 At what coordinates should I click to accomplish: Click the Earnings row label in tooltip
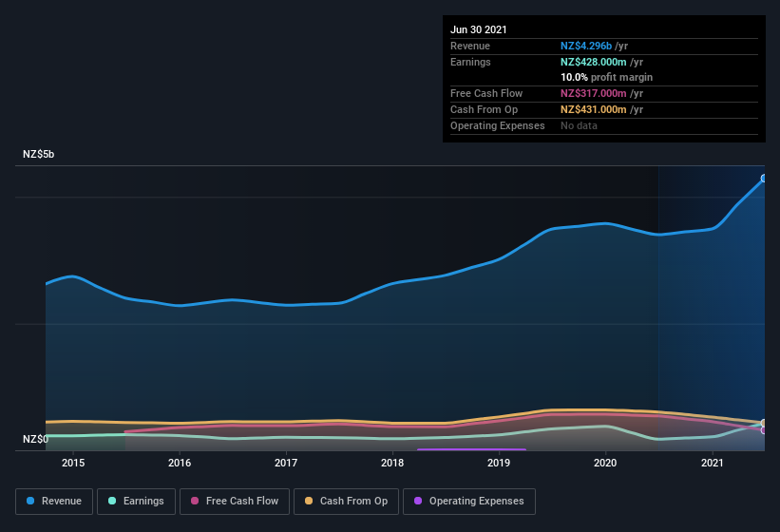[x=470, y=62]
